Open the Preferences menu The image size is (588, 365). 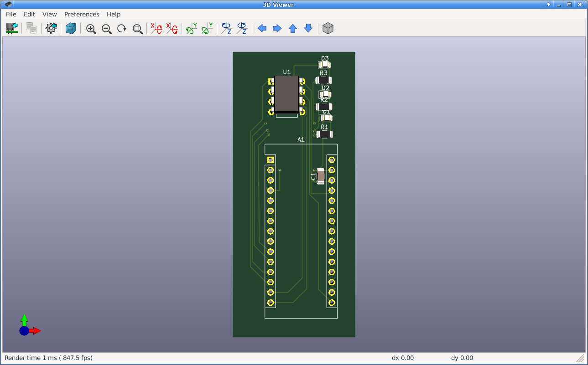(82, 14)
